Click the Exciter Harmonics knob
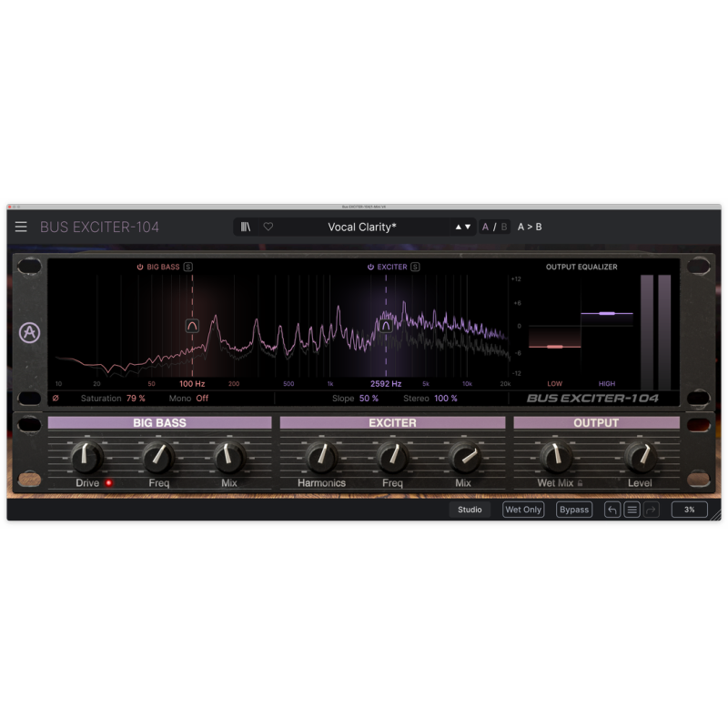Screen dimensions: 728x728 click(321, 457)
